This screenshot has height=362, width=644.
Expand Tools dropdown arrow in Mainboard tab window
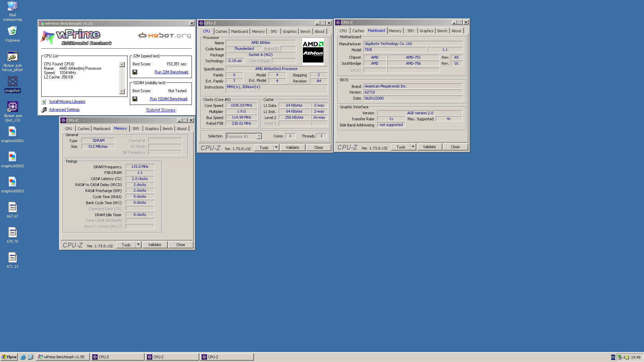[413, 147]
